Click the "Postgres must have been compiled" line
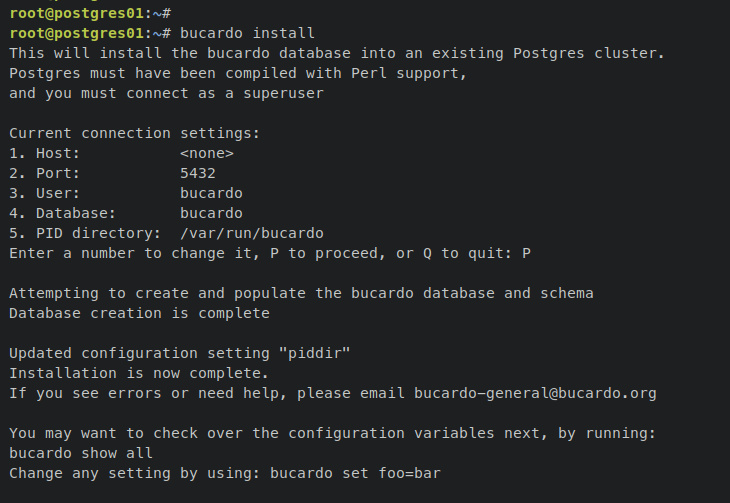 tap(238, 73)
